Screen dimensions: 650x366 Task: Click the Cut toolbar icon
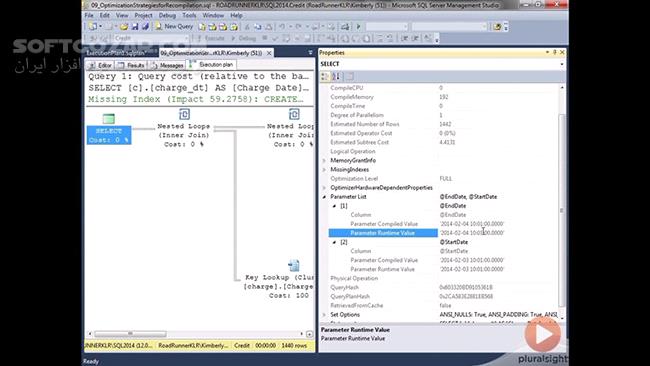tap(247, 27)
